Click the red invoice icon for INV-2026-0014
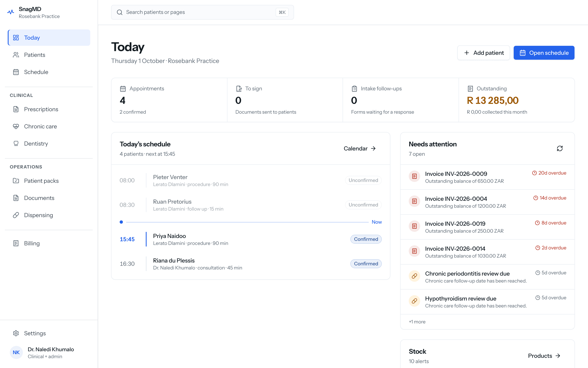The height and width of the screenshot is (368, 588). [x=414, y=251]
